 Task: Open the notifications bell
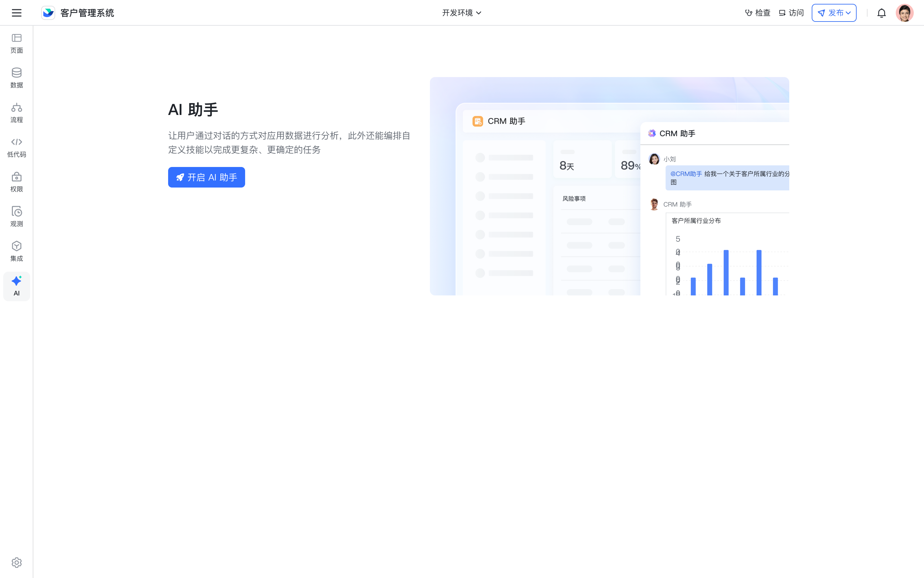coord(881,13)
